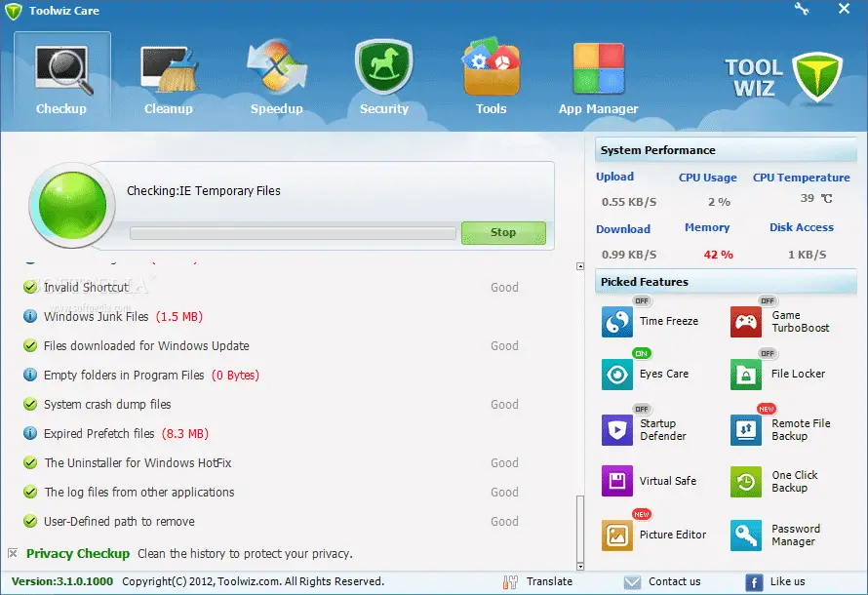Viewport: 868px width, 595px height.
Task: Turn off the Eyes Care ON switch
Action: tap(642, 353)
